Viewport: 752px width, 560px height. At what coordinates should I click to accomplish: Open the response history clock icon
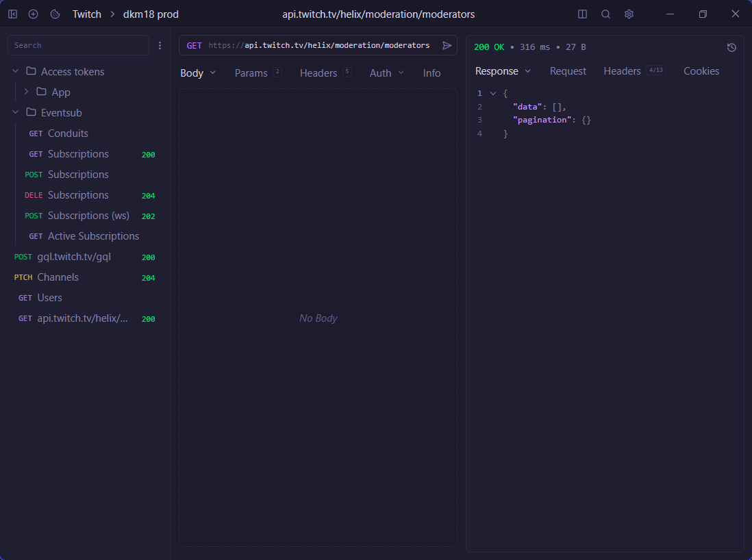point(731,47)
